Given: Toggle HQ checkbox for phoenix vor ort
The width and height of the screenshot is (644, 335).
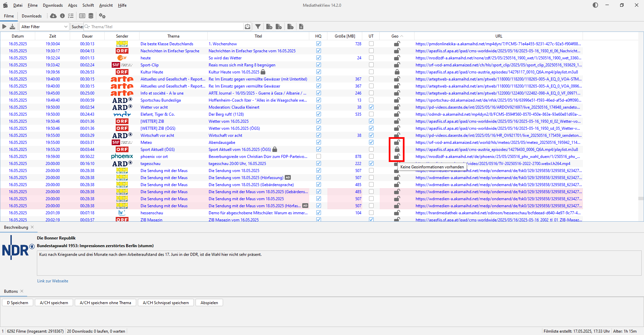Looking at the screenshot, I should click(319, 156).
